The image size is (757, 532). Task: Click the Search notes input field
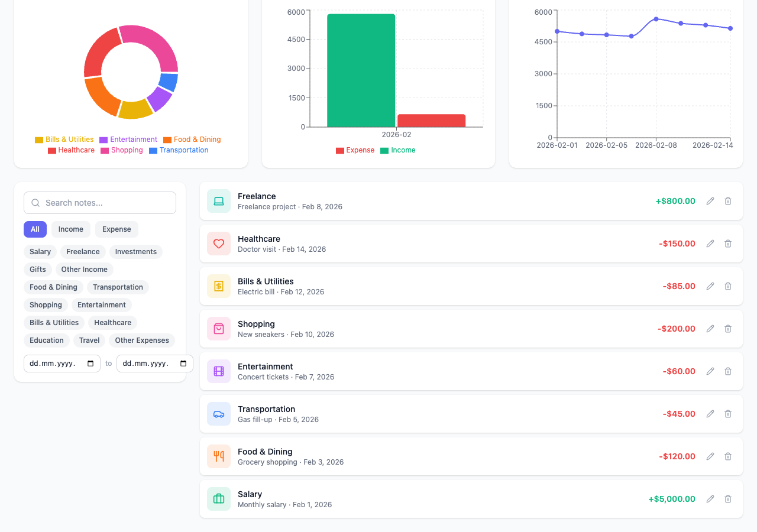100,203
